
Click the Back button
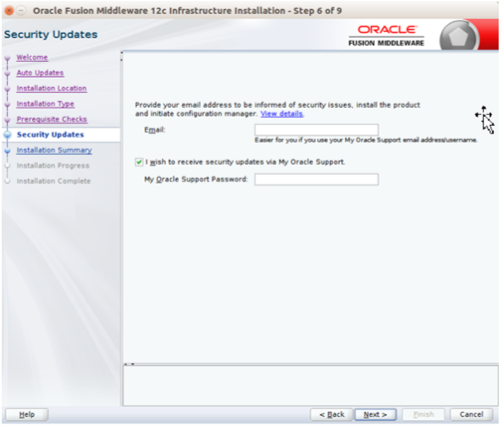(332, 414)
